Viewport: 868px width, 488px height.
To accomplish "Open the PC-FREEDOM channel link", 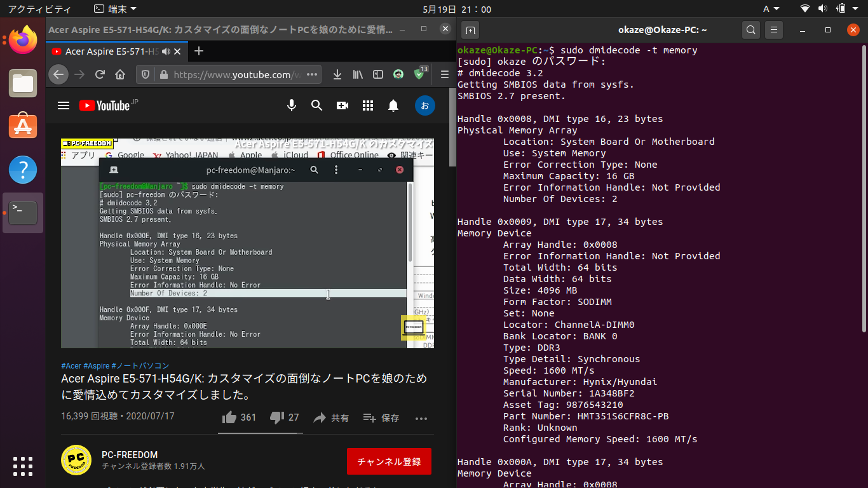I will click(x=130, y=455).
